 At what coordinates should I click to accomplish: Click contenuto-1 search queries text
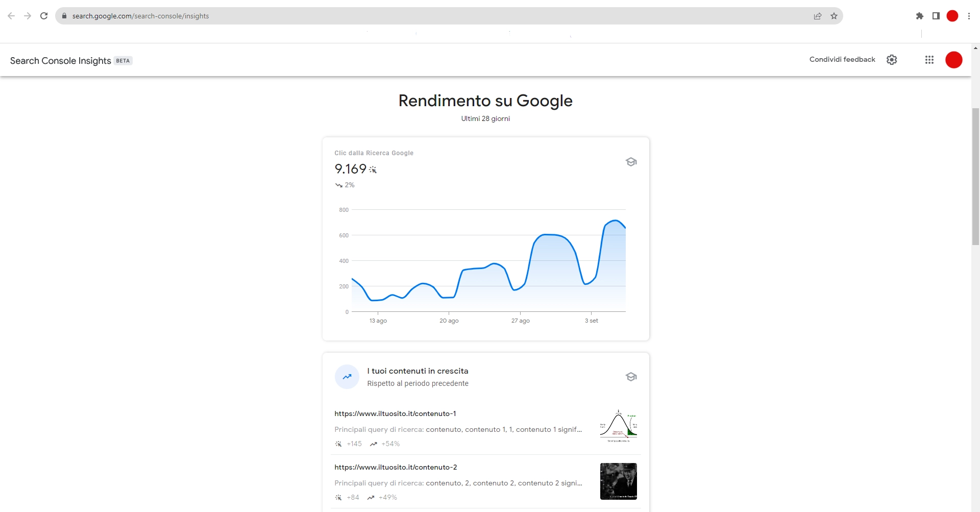point(458,429)
